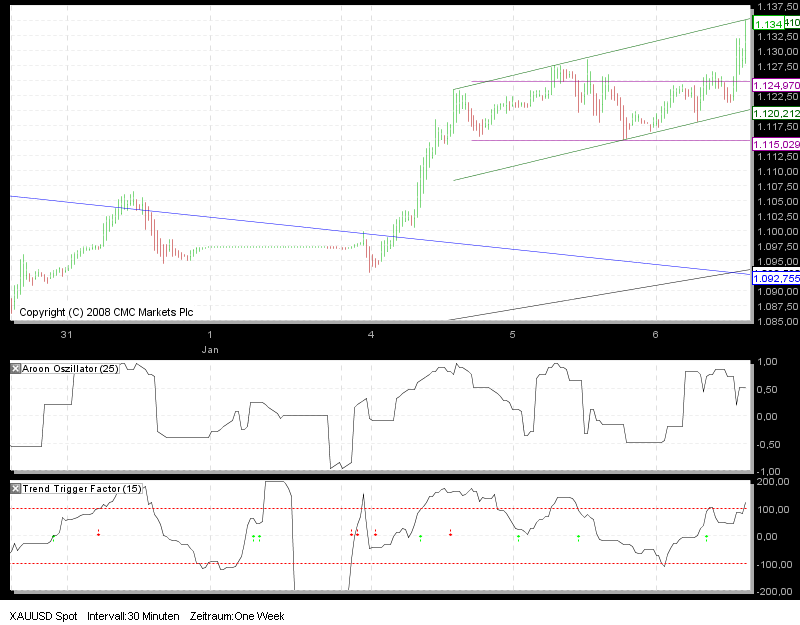The image size is (800, 625).
Task: Click the Trend Trigger Factor panel label icon
Action: tap(14, 489)
